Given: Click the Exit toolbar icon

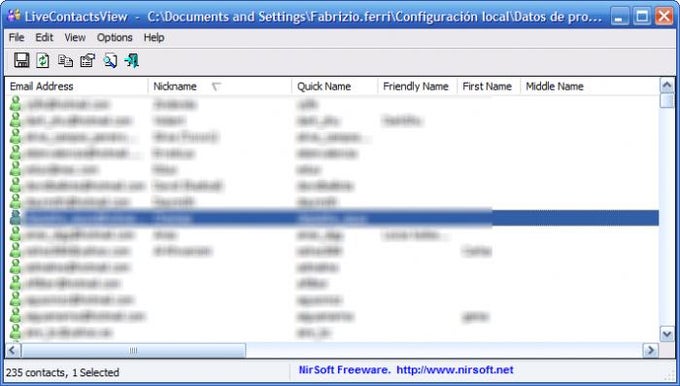Looking at the screenshot, I should point(132,60).
